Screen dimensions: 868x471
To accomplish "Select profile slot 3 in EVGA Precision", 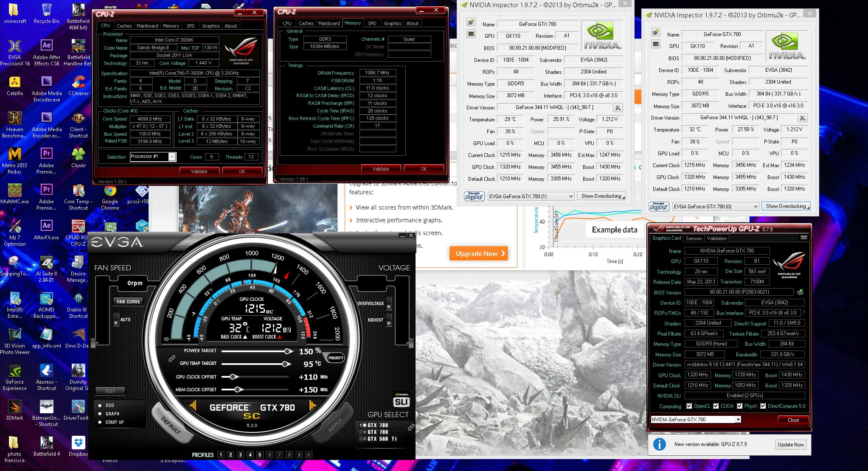I will click(240, 454).
